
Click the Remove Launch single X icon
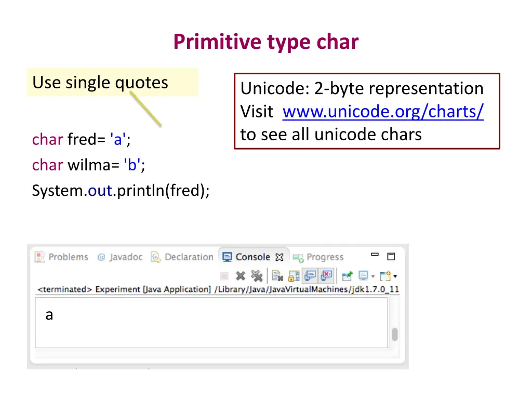pyautogui.click(x=241, y=276)
